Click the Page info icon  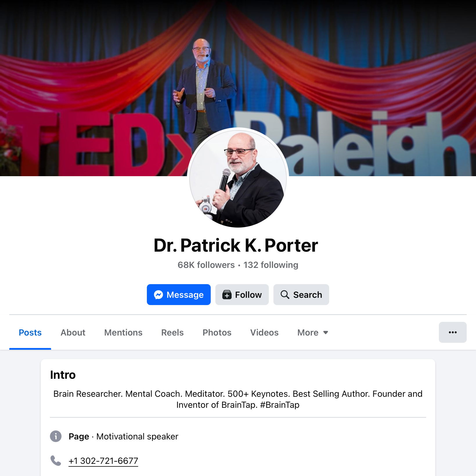pyautogui.click(x=56, y=436)
